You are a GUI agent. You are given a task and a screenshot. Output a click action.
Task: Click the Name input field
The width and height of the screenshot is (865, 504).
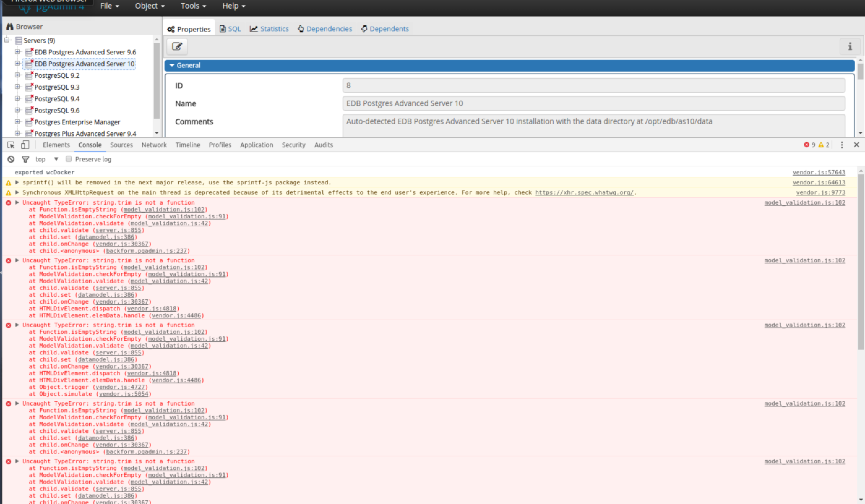tap(593, 103)
